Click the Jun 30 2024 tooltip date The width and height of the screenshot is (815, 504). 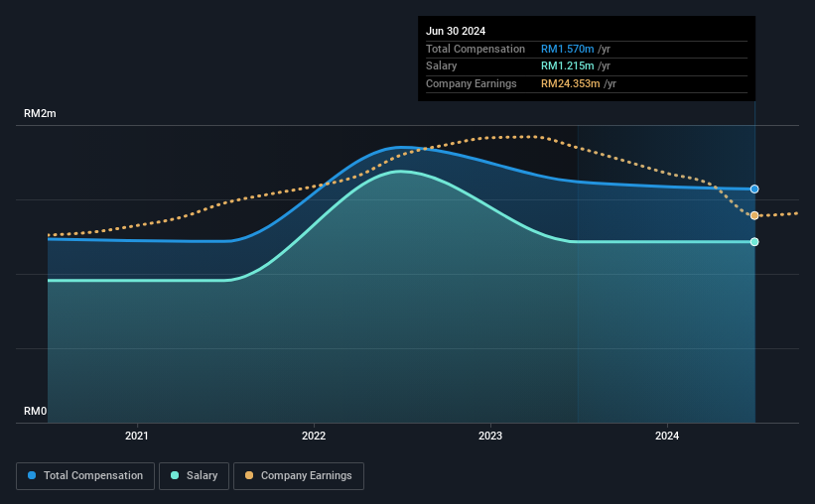(456, 31)
